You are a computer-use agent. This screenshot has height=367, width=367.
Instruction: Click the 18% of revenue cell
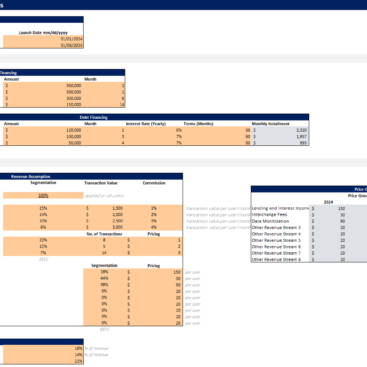(43, 348)
